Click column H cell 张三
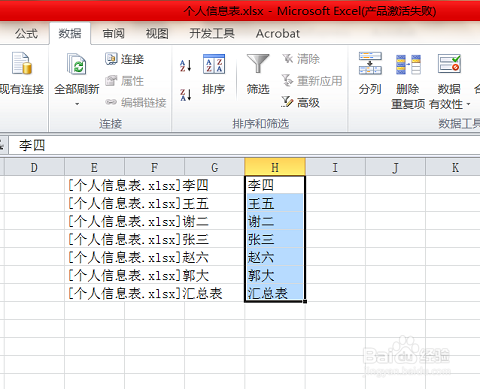This screenshot has height=389, width=480. pos(275,239)
